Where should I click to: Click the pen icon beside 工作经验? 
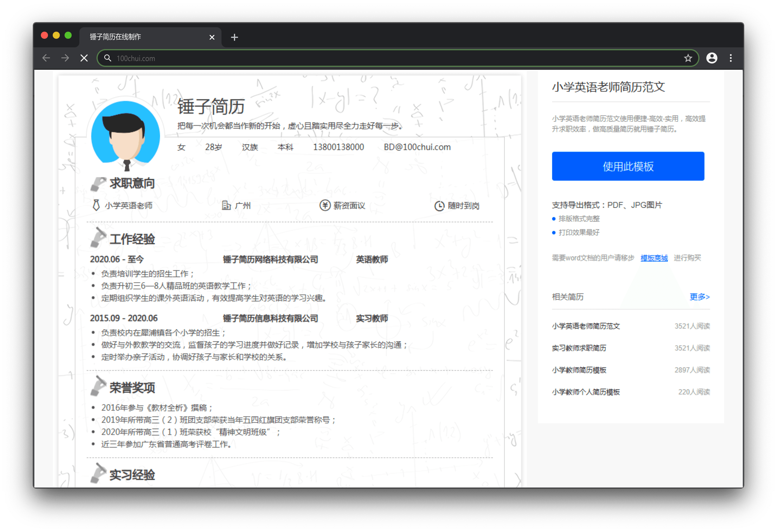(x=98, y=238)
